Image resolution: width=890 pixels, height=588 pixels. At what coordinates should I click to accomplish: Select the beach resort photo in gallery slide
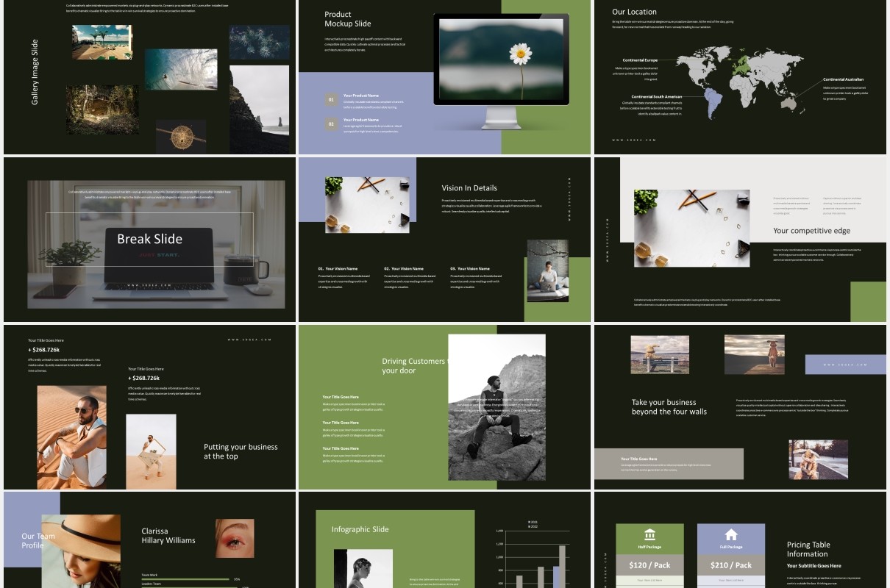pyautogui.click(x=102, y=42)
